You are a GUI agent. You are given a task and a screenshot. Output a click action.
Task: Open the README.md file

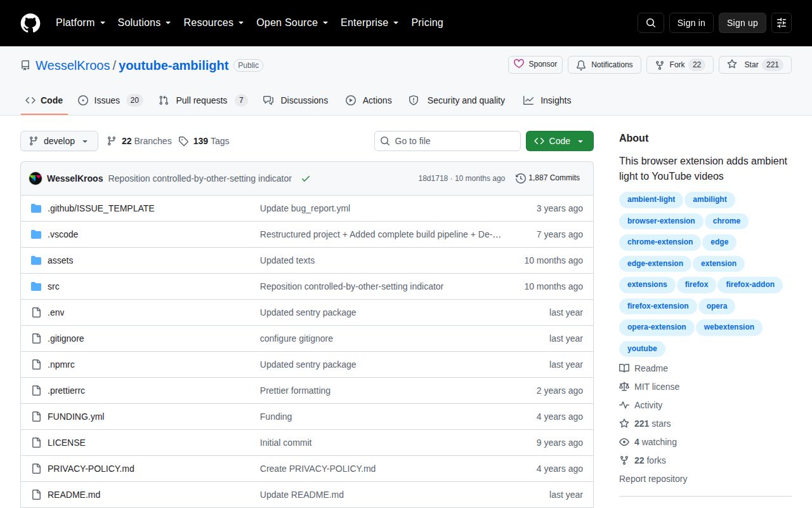point(74,495)
